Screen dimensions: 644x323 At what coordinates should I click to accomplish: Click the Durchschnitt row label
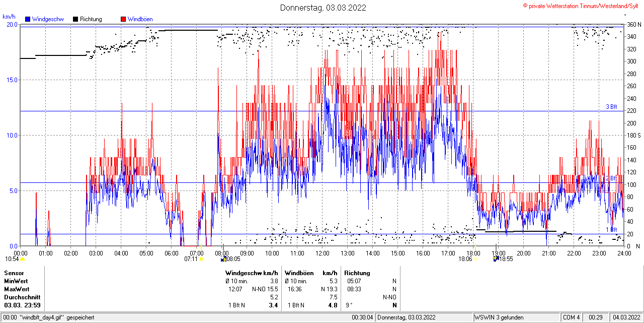22,297
